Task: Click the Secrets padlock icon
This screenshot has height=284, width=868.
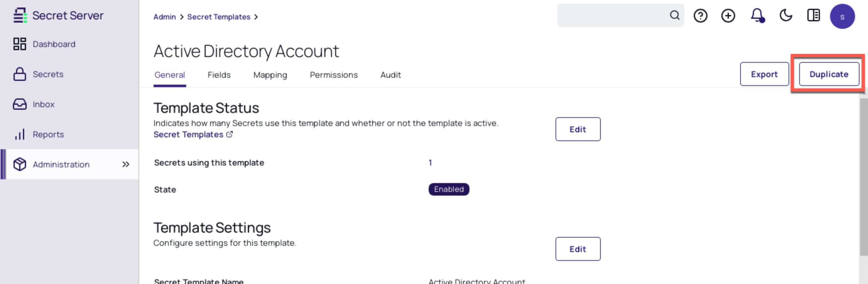Action: [20, 74]
